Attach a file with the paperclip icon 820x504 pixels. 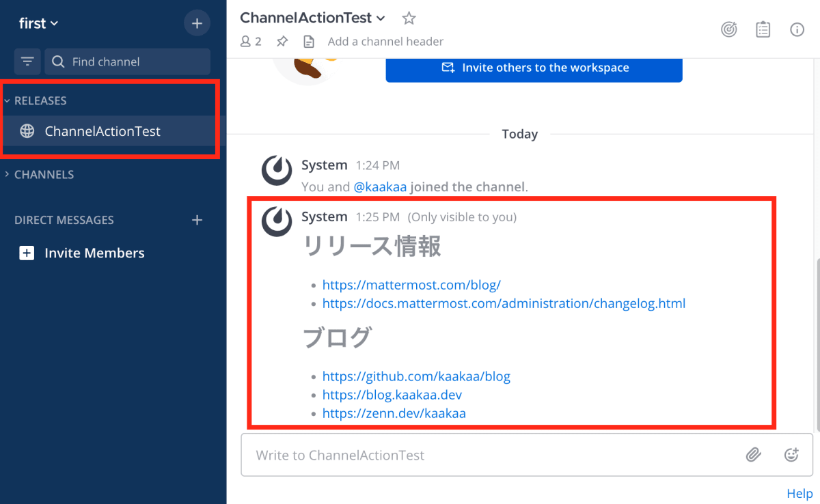[753, 455]
